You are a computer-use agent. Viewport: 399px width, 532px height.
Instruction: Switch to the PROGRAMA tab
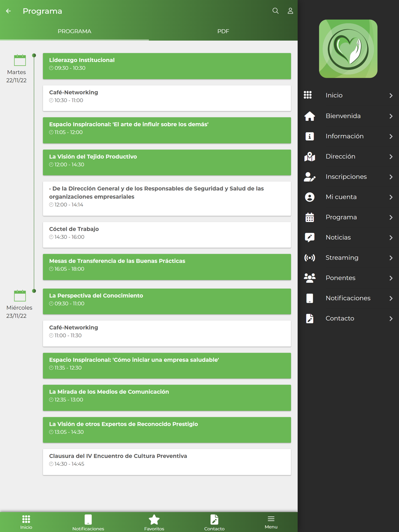click(75, 32)
